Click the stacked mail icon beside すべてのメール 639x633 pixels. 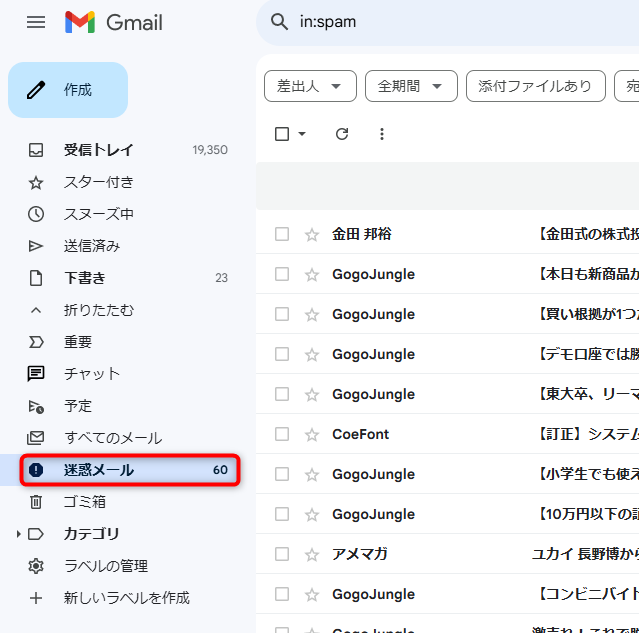tap(36, 438)
